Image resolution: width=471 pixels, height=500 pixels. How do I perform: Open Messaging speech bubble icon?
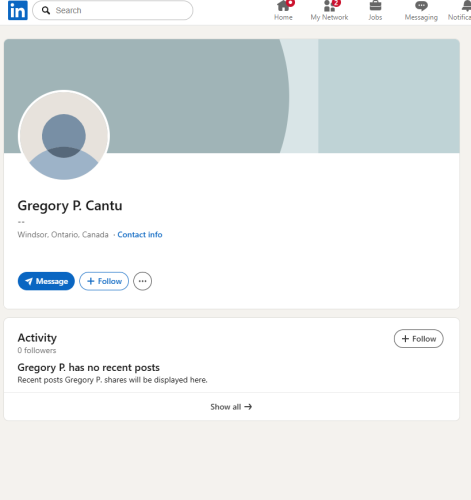click(x=421, y=6)
